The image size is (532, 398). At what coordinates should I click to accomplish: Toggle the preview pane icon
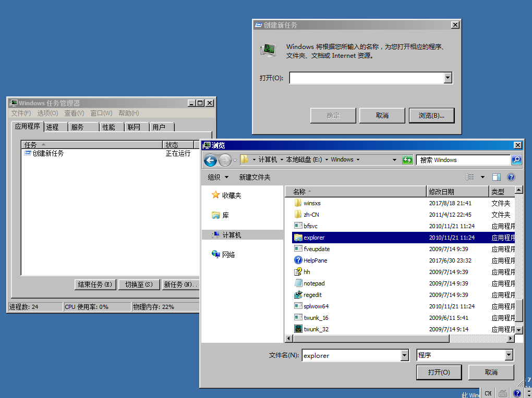click(x=497, y=177)
